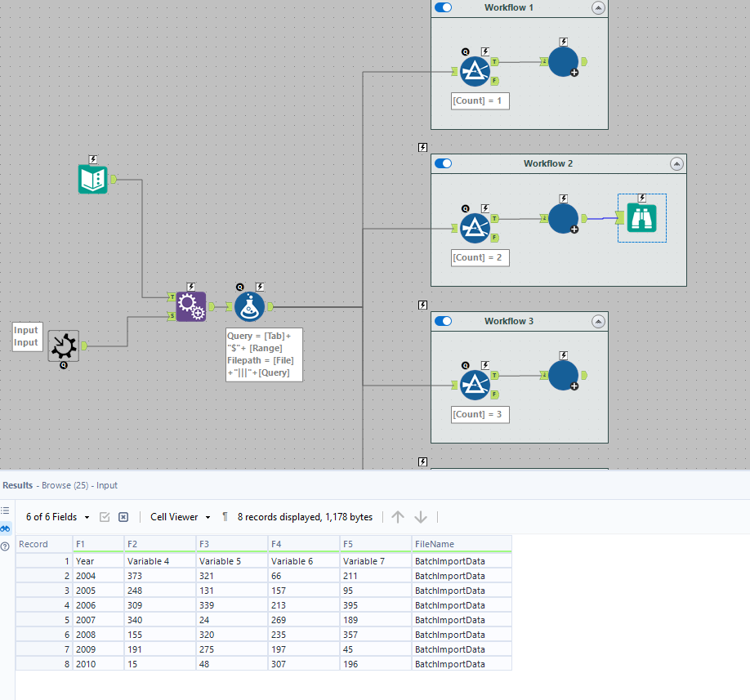Open the 6 of 6 Fields dropdown
The width and height of the screenshot is (750, 700).
[x=57, y=517]
